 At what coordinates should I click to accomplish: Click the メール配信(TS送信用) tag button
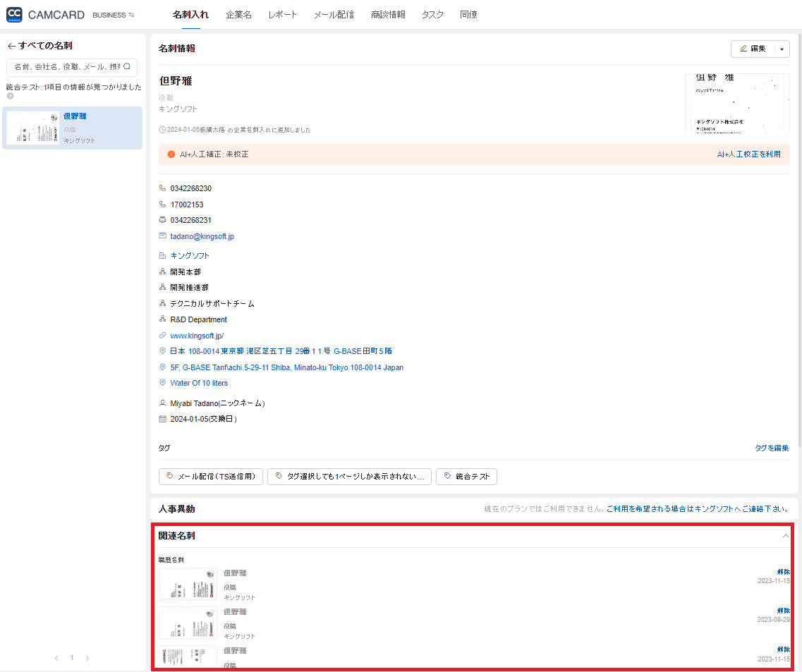click(x=211, y=477)
